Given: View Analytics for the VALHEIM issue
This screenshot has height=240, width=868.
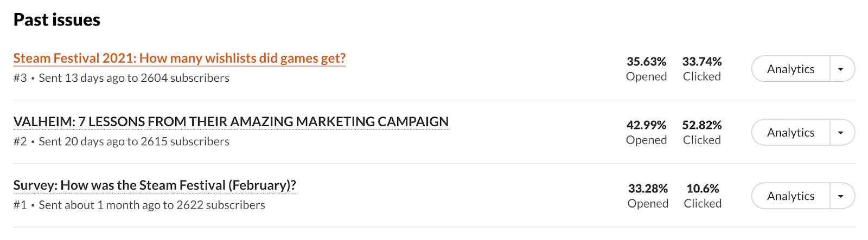Looking at the screenshot, I should click(x=790, y=133).
